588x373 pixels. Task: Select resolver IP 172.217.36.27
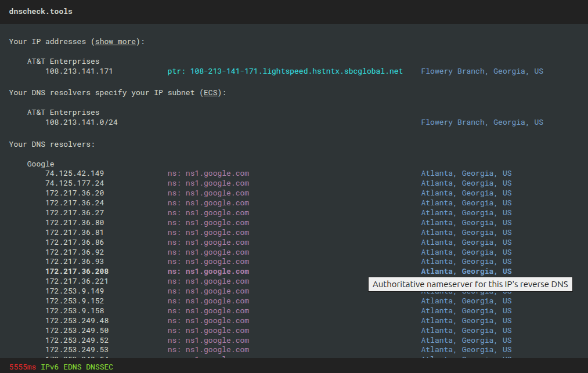pyautogui.click(x=75, y=212)
